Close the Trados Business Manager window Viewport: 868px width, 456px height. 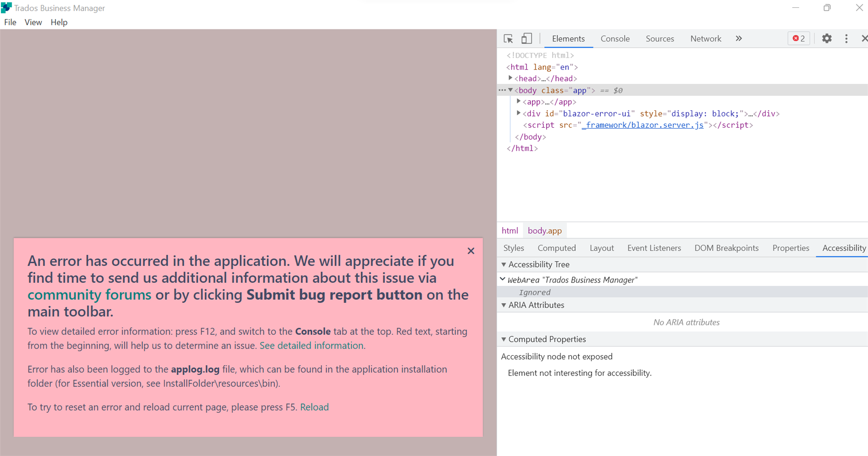(x=859, y=8)
